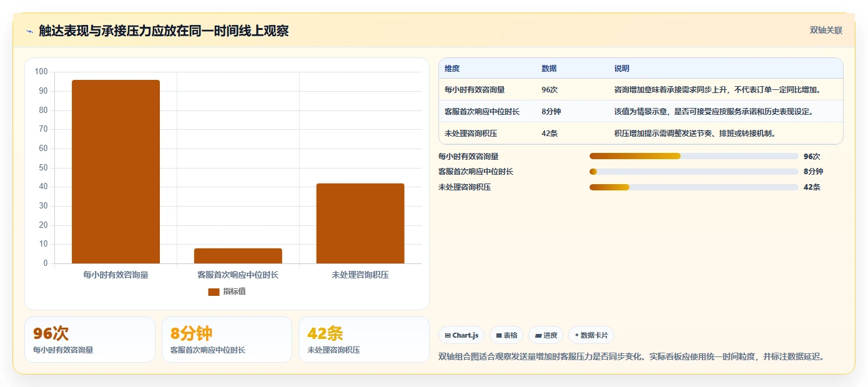This screenshot has height=387, width=868.
Task: Click the 未处理咨询积压 progress bar
Action: 694,187
